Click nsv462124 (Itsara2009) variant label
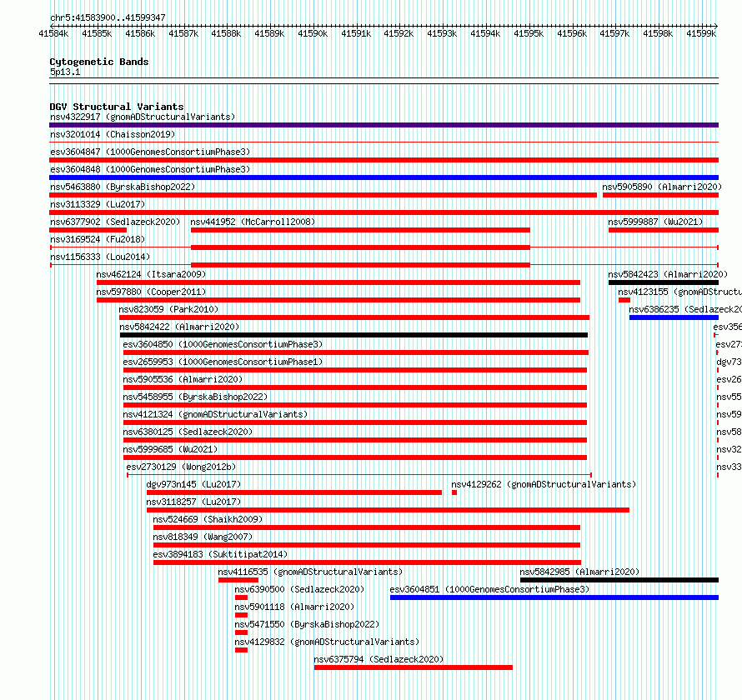742x700 pixels. pos(151,274)
